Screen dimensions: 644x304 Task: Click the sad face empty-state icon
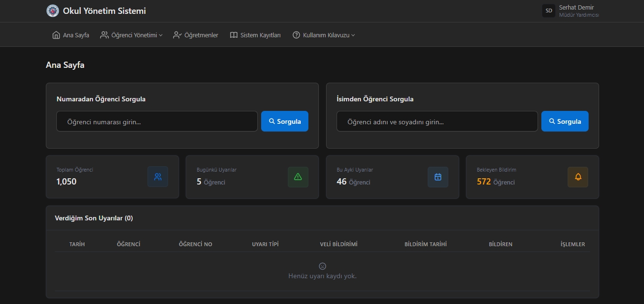(322, 266)
